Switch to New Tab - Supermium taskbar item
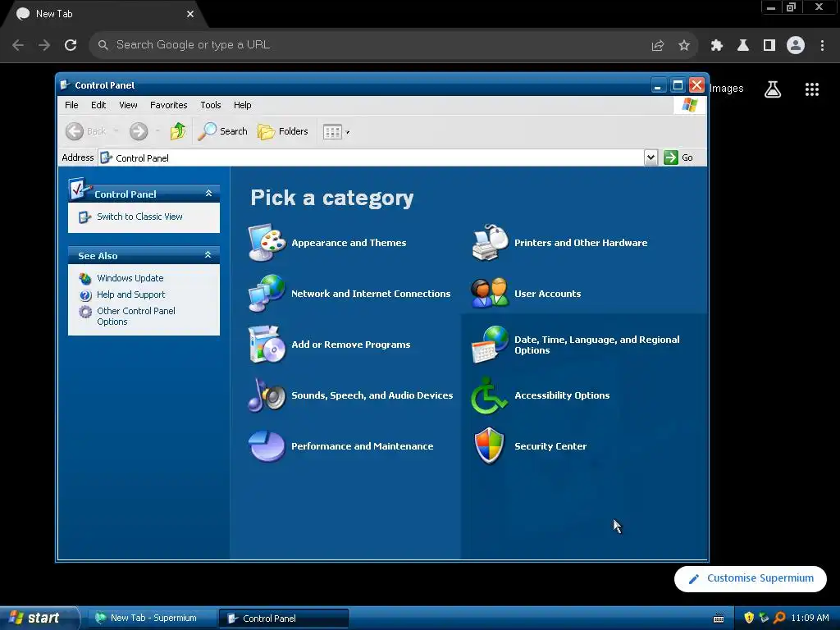This screenshot has width=840, height=630. (152, 618)
